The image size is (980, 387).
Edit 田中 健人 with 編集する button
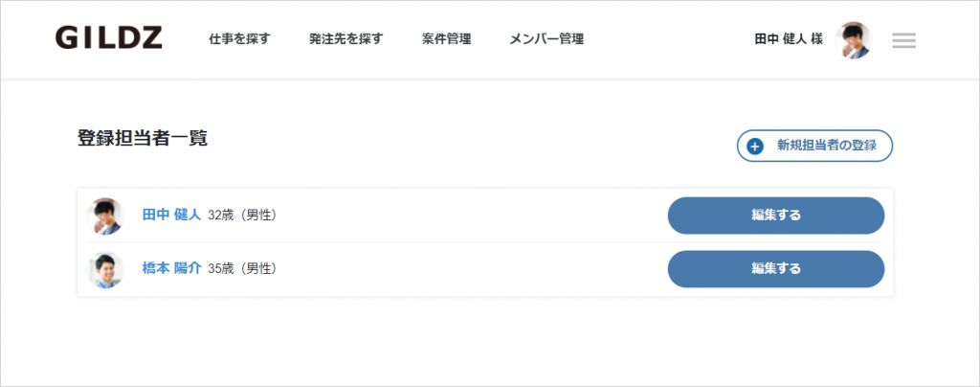pyautogui.click(x=776, y=216)
